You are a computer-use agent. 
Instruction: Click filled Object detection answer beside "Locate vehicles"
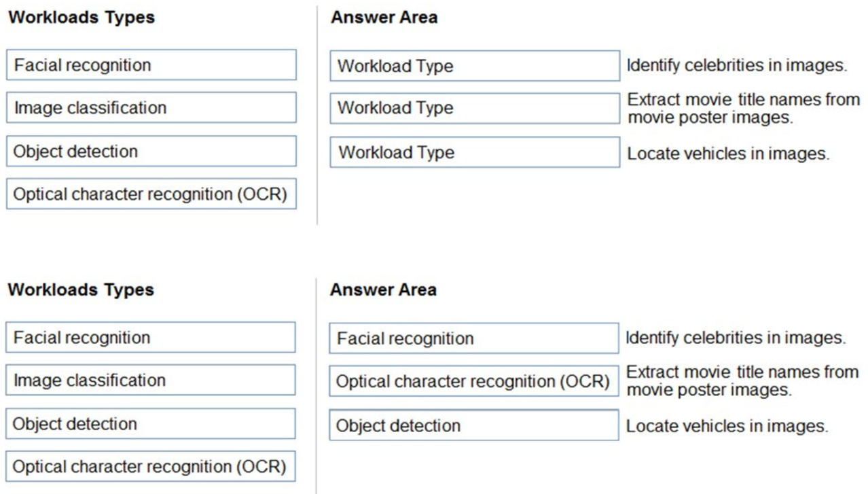tap(474, 425)
